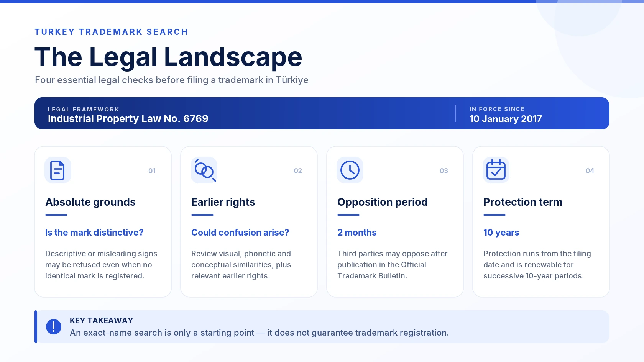Viewport: 644px width, 362px height.
Task: Click 'The Legal Landscape' title
Action: [x=169, y=57]
